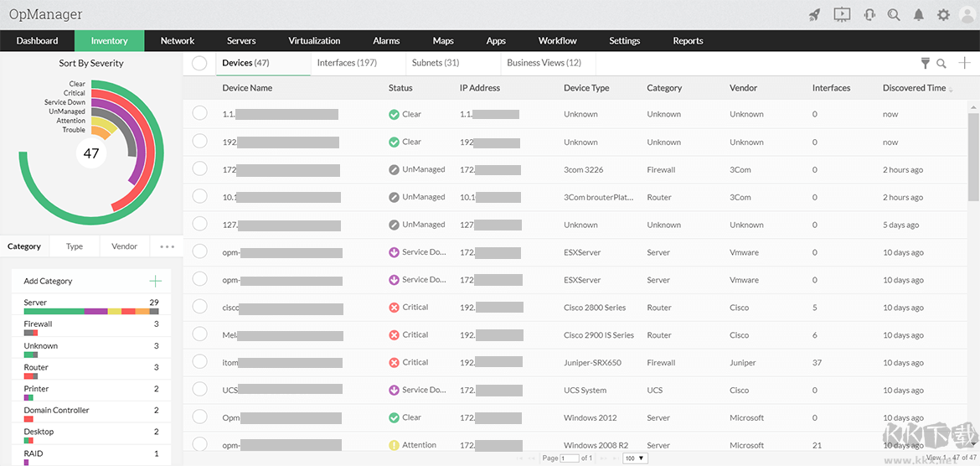
Task: Select the first device row checkbox
Action: tap(199, 114)
